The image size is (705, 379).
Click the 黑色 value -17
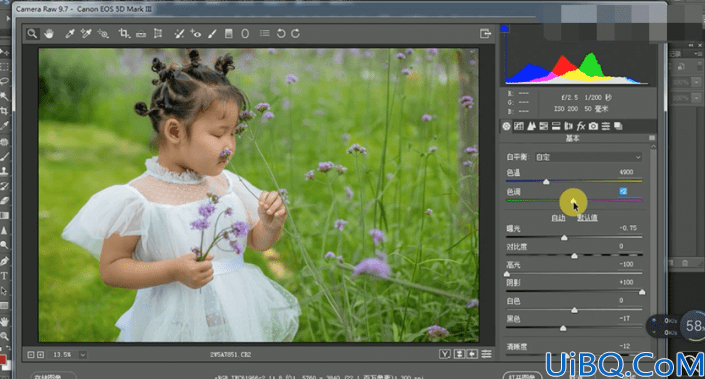[x=625, y=318]
